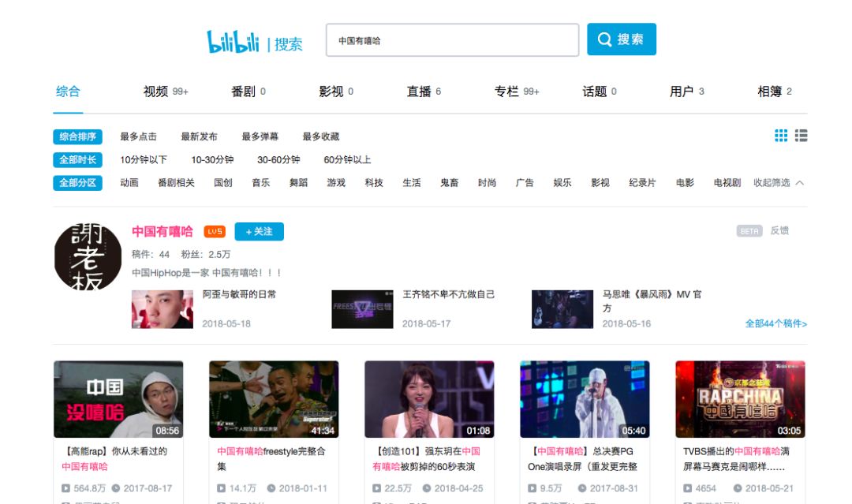Image resolution: width=852 pixels, height=504 pixels.
Task: Filter duration 30-60分钟
Action: pos(278,159)
